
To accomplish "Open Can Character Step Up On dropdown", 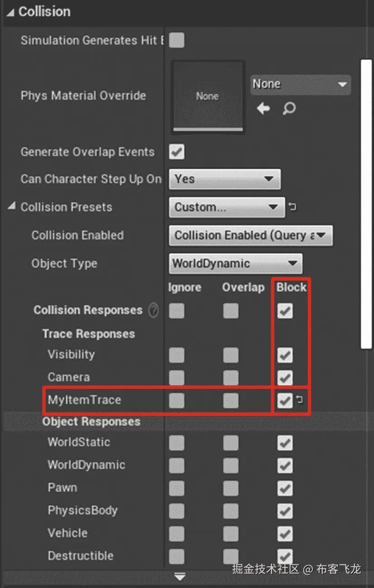I will tap(225, 179).
